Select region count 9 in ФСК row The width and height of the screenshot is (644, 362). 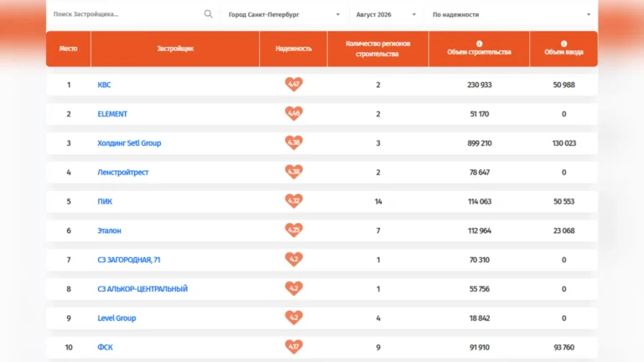coord(378,347)
